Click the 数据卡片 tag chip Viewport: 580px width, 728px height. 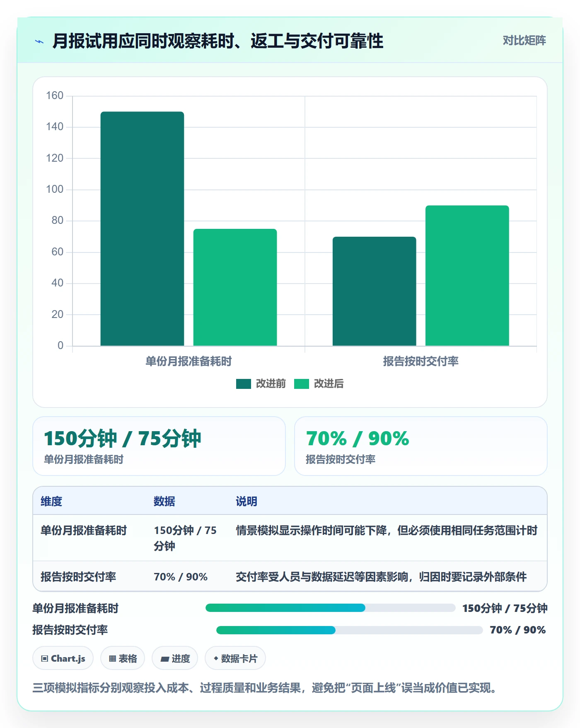[x=235, y=658]
